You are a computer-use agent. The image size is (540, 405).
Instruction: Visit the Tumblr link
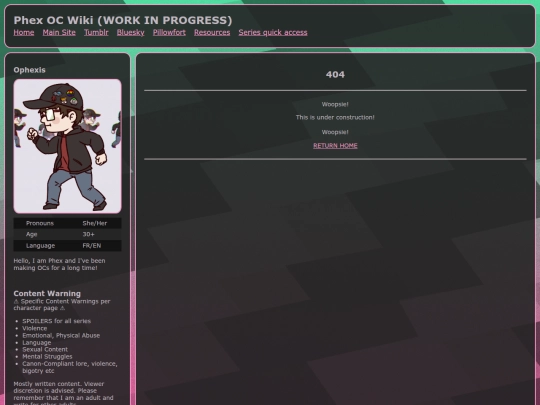click(x=96, y=32)
